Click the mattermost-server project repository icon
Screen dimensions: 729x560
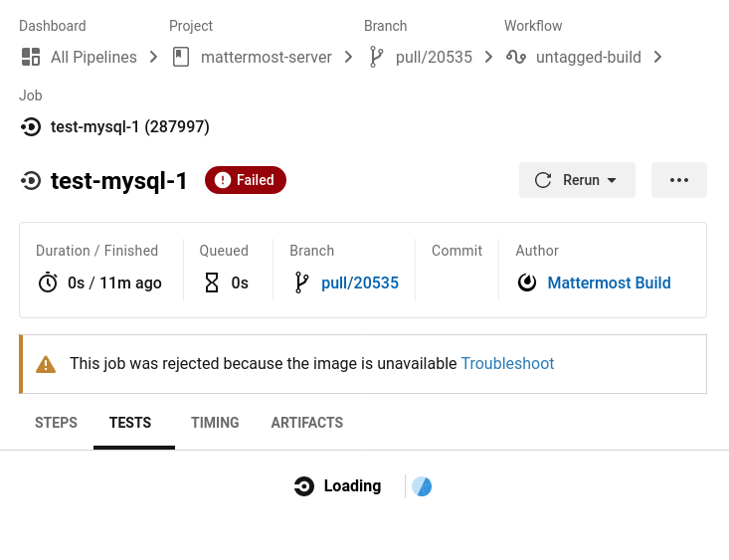point(181,58)
